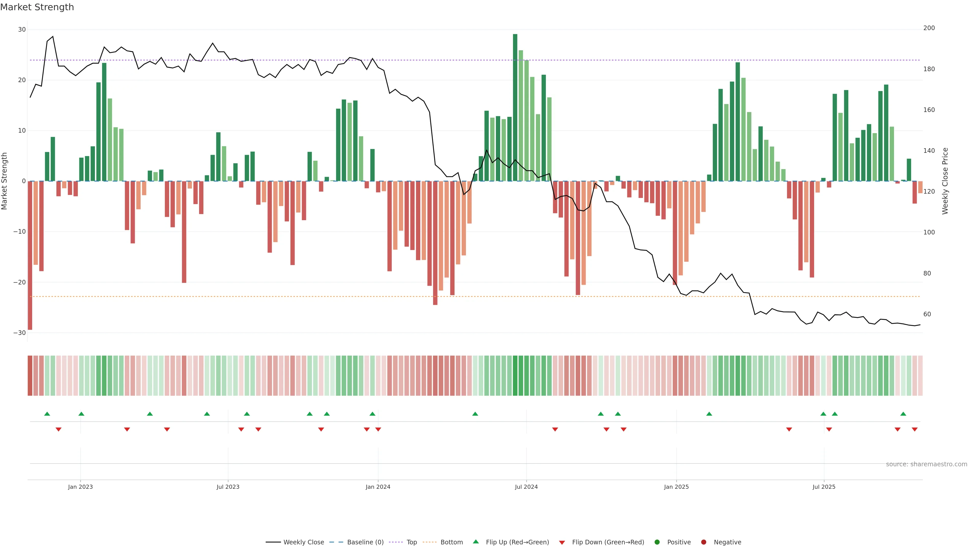The image size is (980, 551).
Task: Click the Jul 2024 x-axis label
Action: click(526, 487)
